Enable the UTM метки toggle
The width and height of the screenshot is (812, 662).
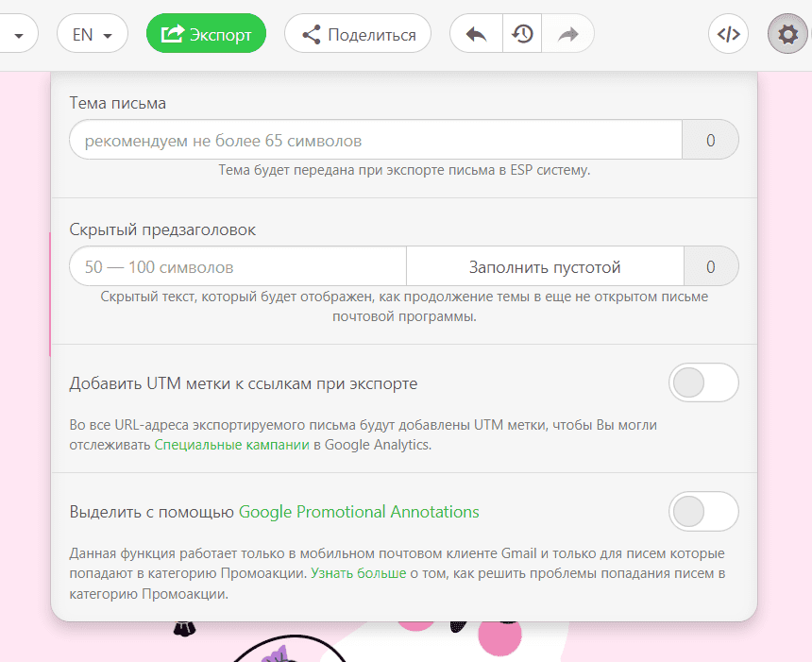click(703, 383)
